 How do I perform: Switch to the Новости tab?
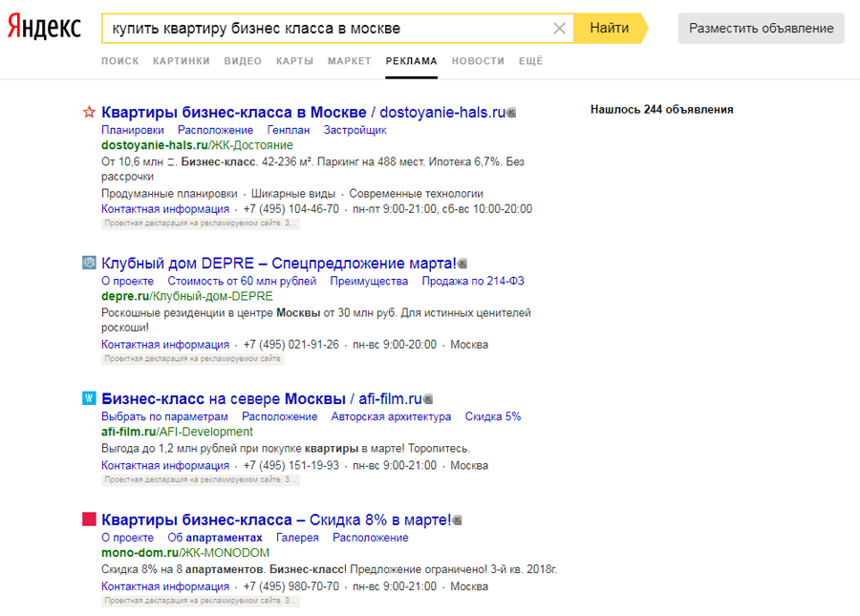coord(478,61)
